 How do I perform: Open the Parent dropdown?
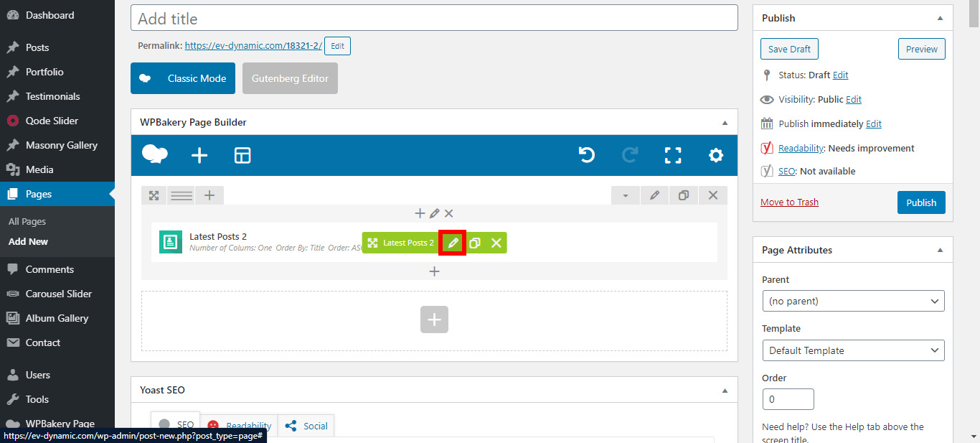tap(854, 301)
